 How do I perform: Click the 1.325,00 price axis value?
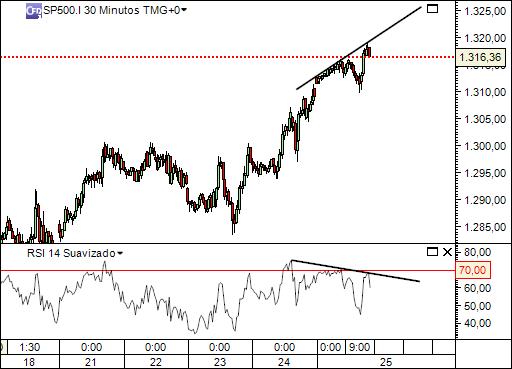pyautogui.click(x=485, y=11)
